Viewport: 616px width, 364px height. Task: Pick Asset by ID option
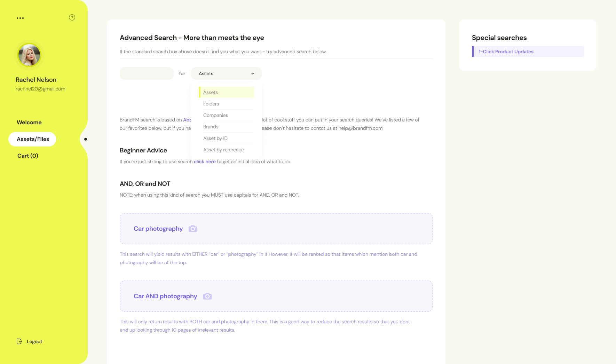[x=215, y=138]
